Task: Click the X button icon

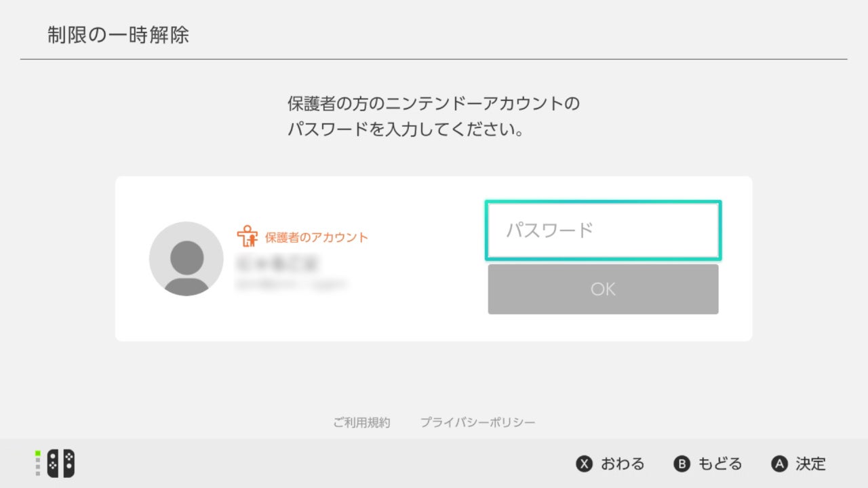Action: [584, 464]
